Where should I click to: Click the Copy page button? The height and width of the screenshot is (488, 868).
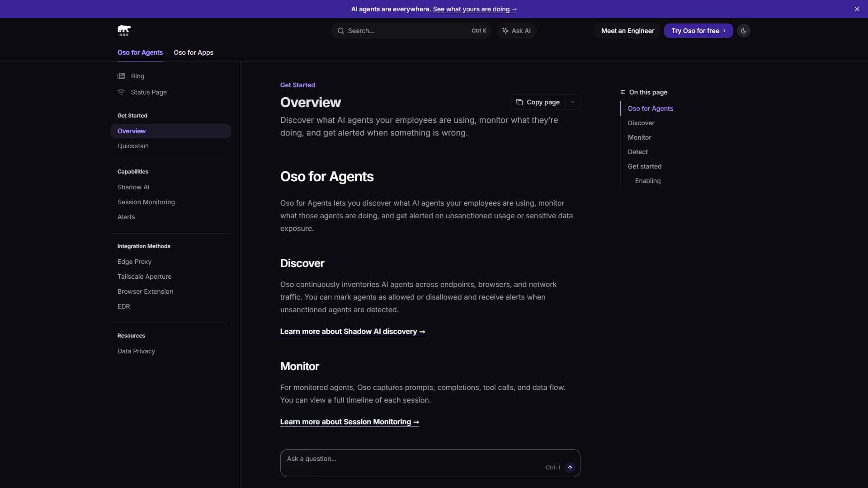[x=538, y=102]
